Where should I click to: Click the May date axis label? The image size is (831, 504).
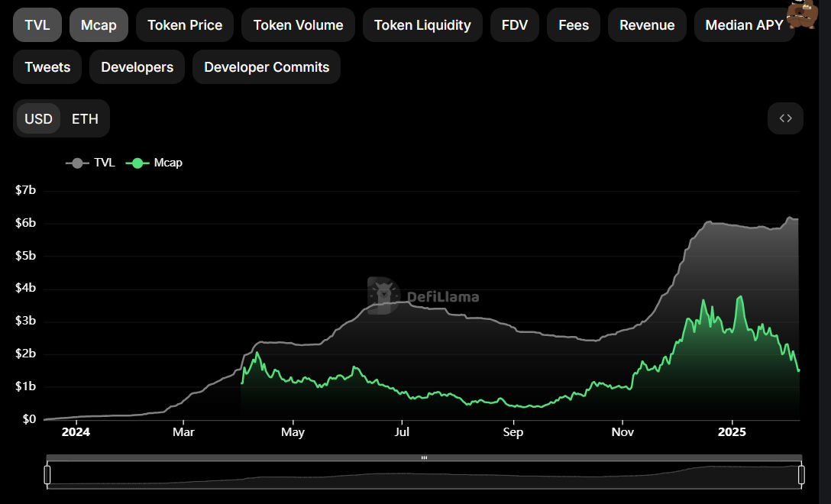(293, 432)
